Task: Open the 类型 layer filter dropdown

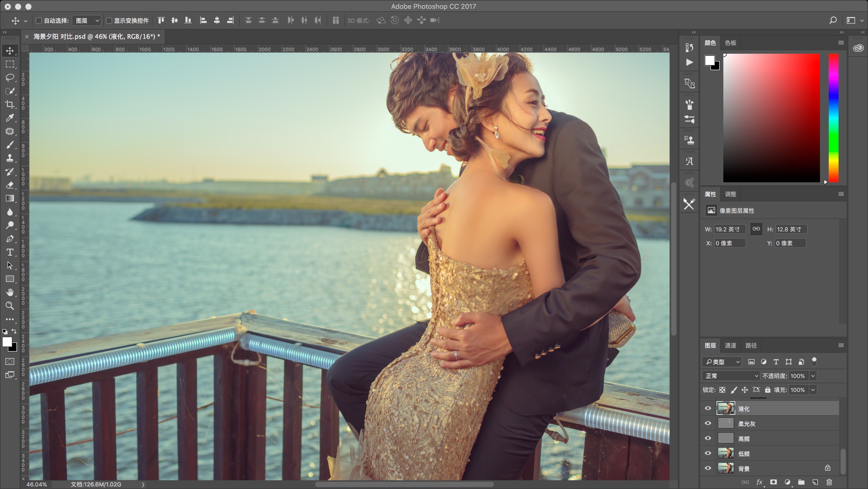Action: tap(721, 362)
